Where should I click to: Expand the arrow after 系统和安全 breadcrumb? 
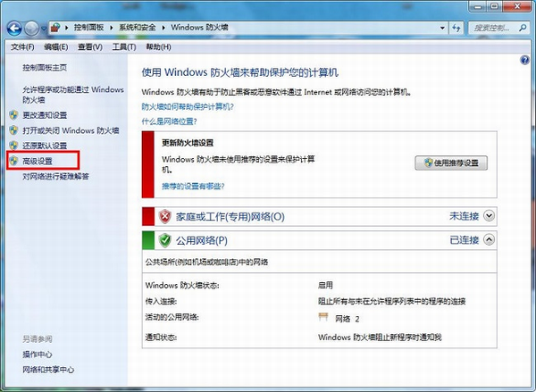pyautogui.click(x=163, y=28)
